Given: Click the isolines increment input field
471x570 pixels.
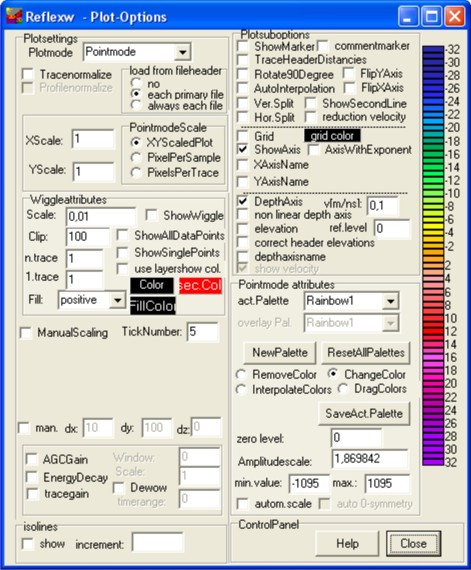Looking at the screenshot, I should pyautogui.click(x=158, y=543).
